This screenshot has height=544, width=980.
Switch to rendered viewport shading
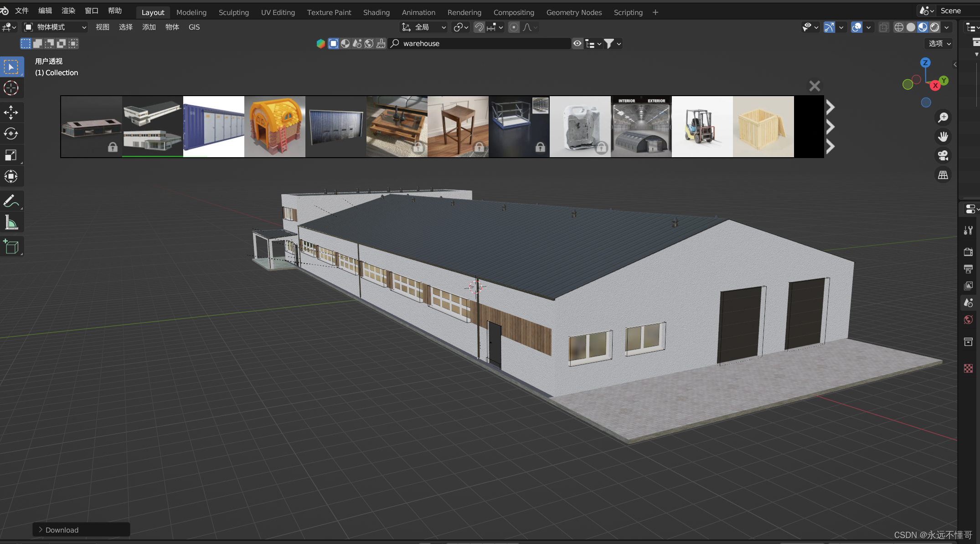point(934,27)
